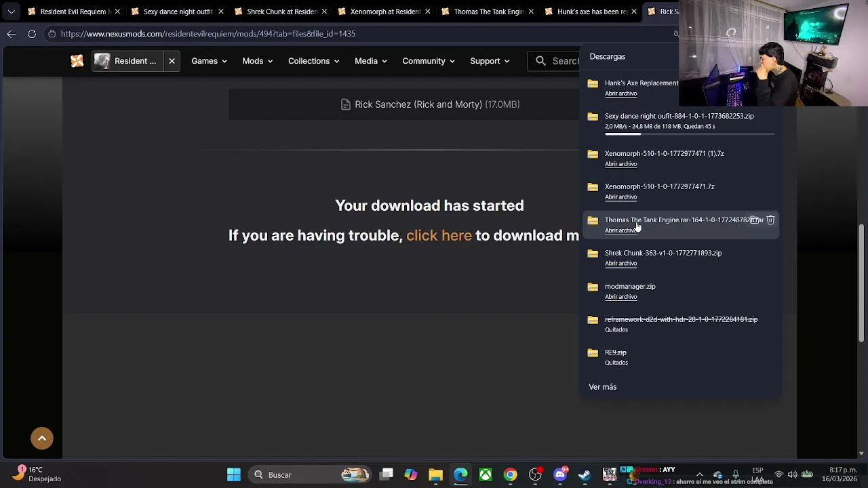Image resolution: width=868 pixels, height=488 pixels.
Task: Close the Hunk's axe tab
Action: point(634,12)
